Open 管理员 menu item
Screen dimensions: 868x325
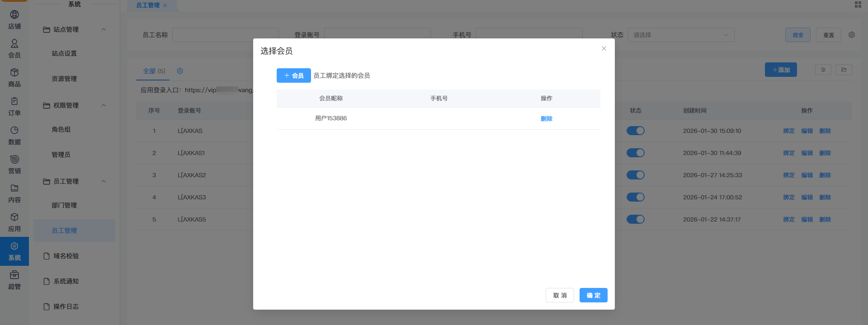pos(61,155)
